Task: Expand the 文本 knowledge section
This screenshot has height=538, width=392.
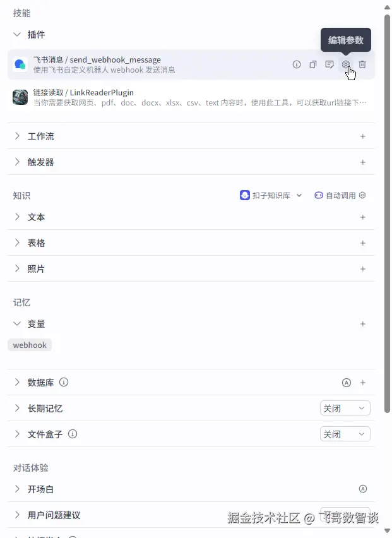Action: (x=17, y=217)
